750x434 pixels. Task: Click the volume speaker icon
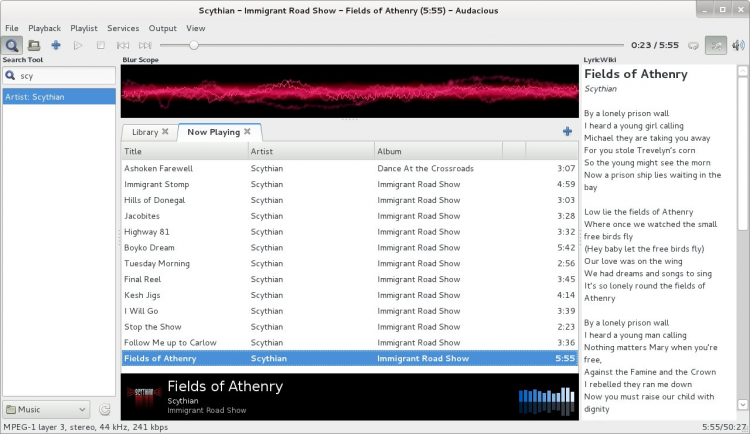[x=739, y=45]
